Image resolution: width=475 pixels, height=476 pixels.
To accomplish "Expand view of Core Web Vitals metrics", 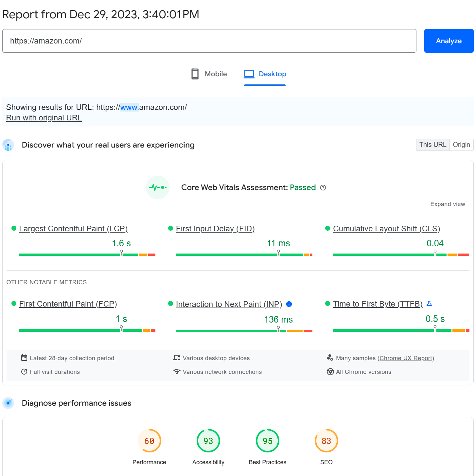I will 447,204.
